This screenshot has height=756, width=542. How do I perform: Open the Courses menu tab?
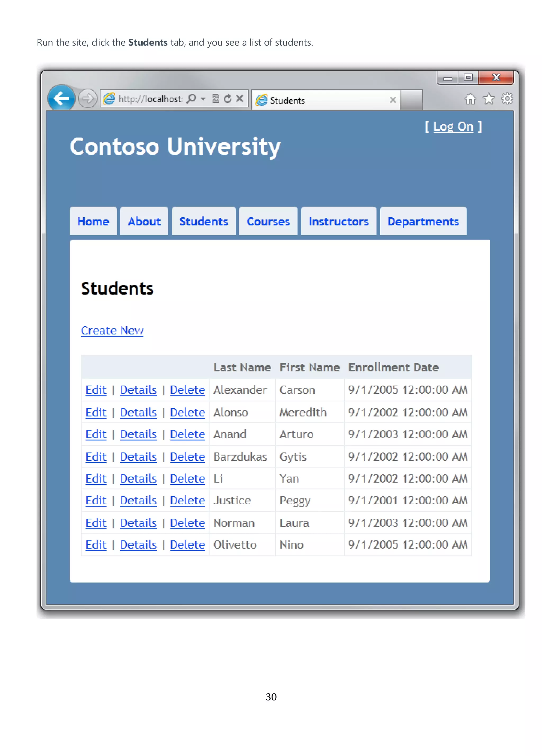(x=268, y=221)
